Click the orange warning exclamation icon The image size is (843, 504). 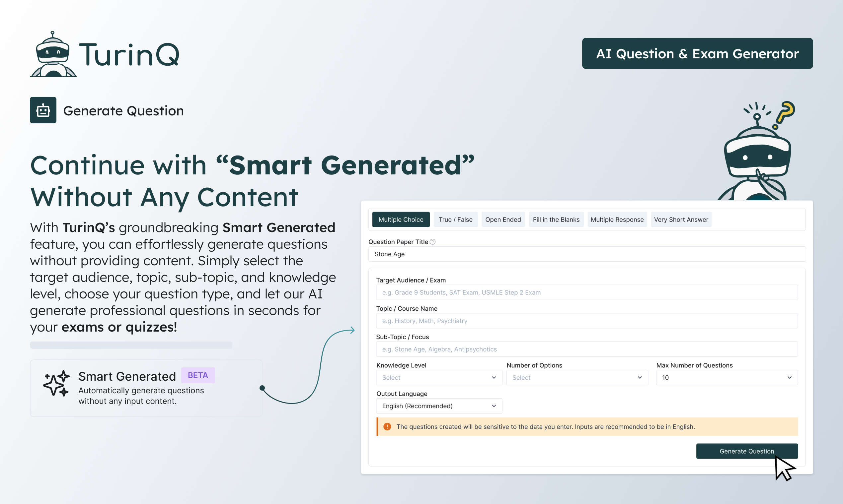click(387, 426)
